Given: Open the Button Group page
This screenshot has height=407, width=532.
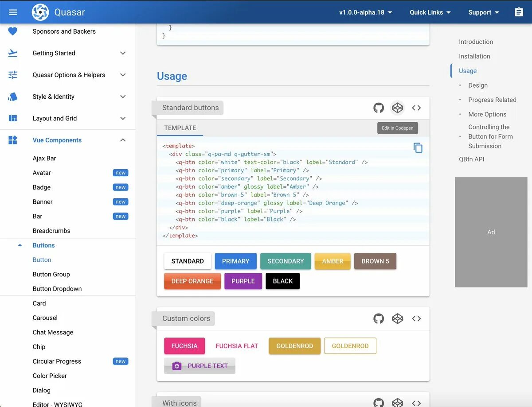Looking at the screenshot, I should tap(51, 274).
